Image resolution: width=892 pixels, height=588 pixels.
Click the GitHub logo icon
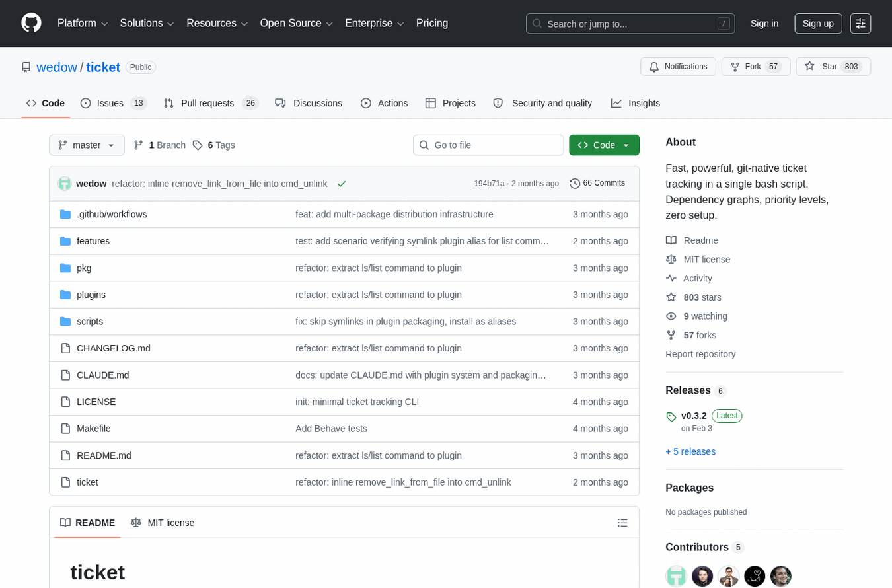coord(31,23)
